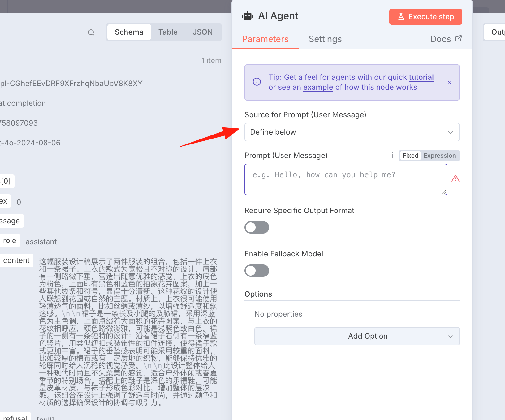Open the prompt field options three-dot menu
The image size is (505, 420).
[x=393, y=155]
